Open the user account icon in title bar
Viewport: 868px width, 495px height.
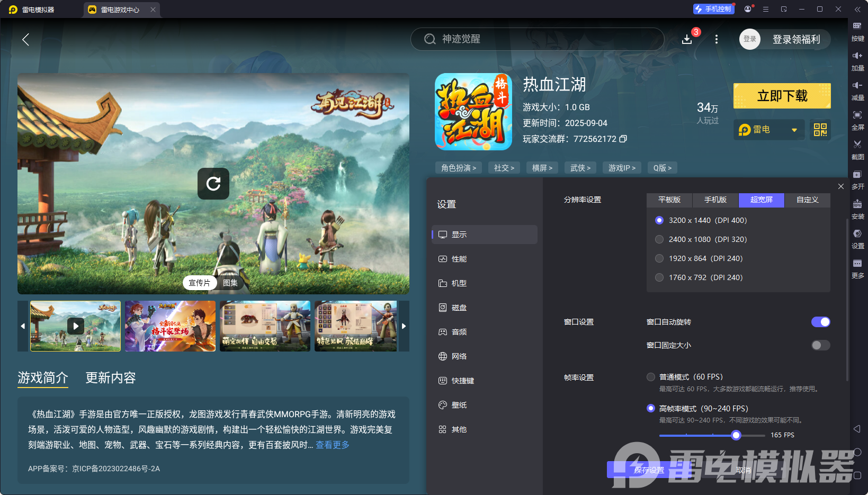point(748,9)
